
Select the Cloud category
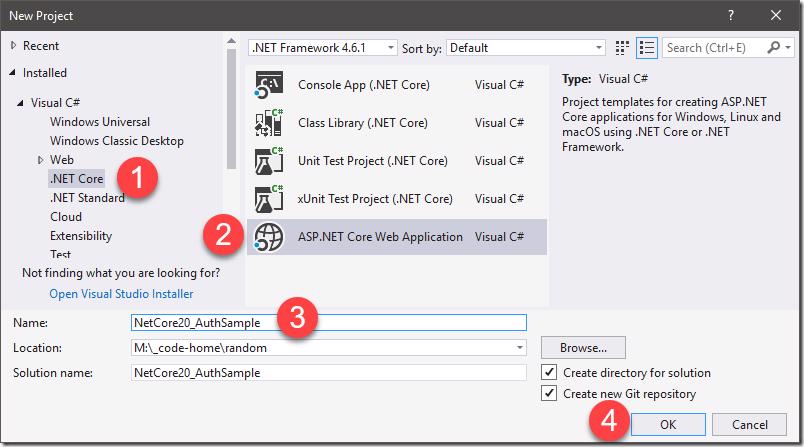(66, 217)
